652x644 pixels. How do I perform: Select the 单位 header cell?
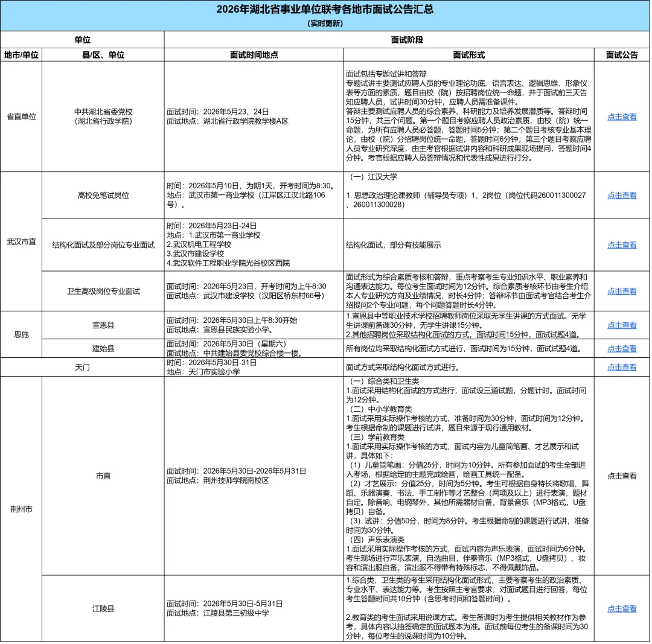(82, 39)
